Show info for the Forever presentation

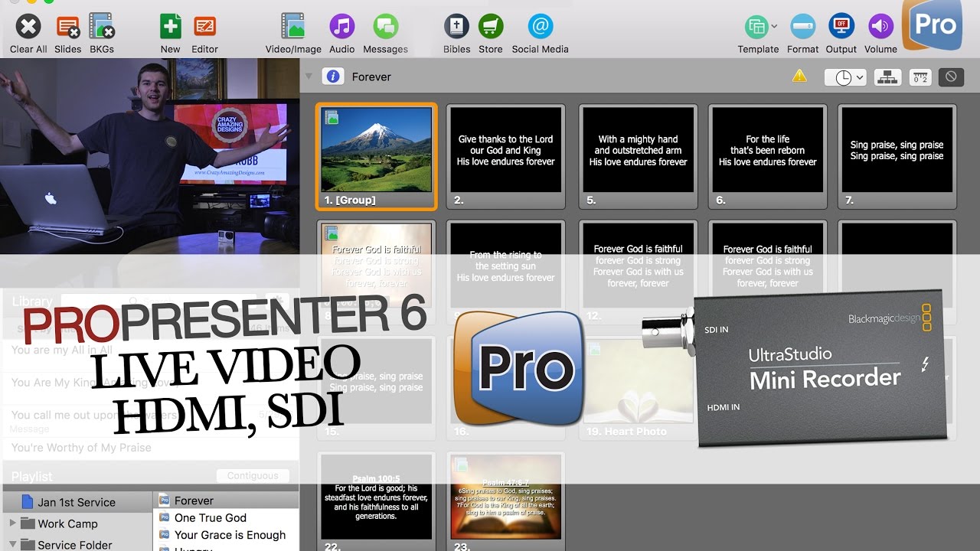tap(333, 77)
